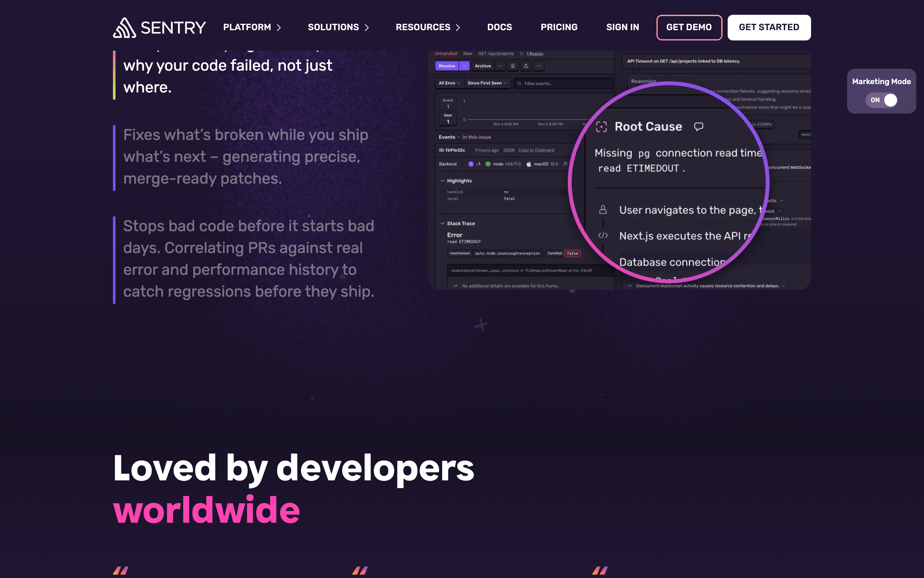
Task: Click the share upload icon
Action: (526, 66)
